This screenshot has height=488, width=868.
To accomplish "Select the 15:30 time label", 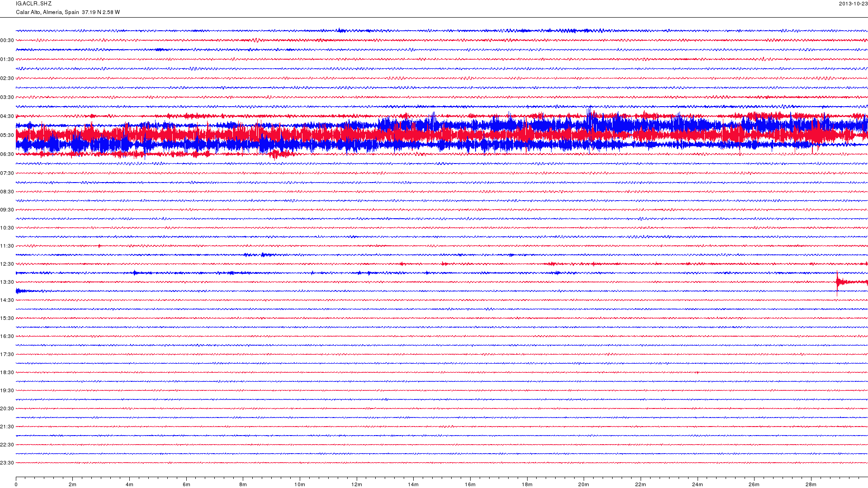I will (x=7, y=319).
